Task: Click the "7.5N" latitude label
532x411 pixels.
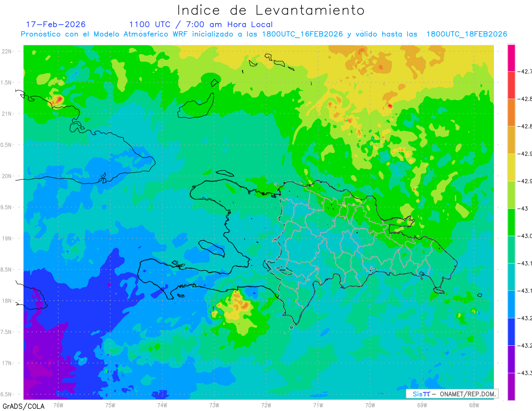Action: coord(6,332)
